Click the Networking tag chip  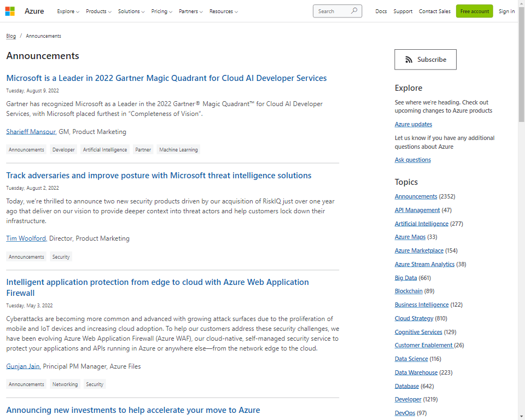[65, 384]
